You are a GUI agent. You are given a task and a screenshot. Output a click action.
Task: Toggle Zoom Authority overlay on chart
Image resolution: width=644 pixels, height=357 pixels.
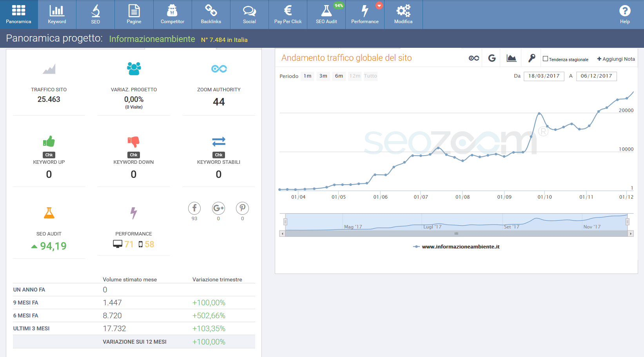coord(474,58)
